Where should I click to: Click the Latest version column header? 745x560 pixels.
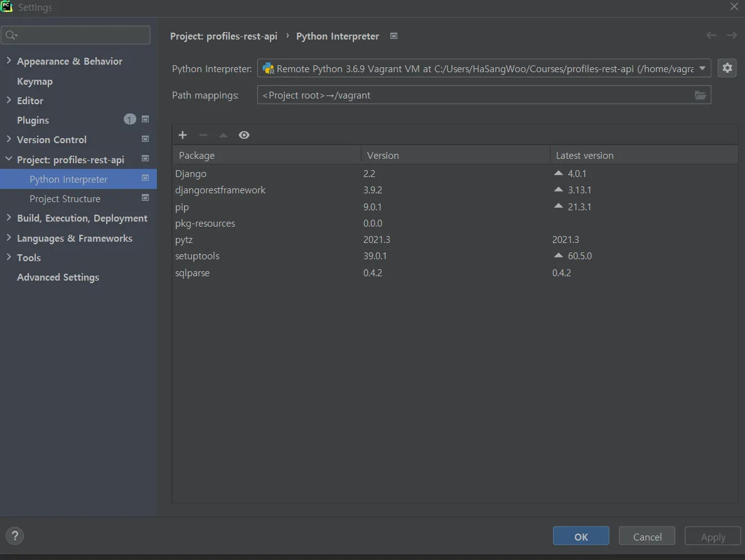[x=644, y=156]
